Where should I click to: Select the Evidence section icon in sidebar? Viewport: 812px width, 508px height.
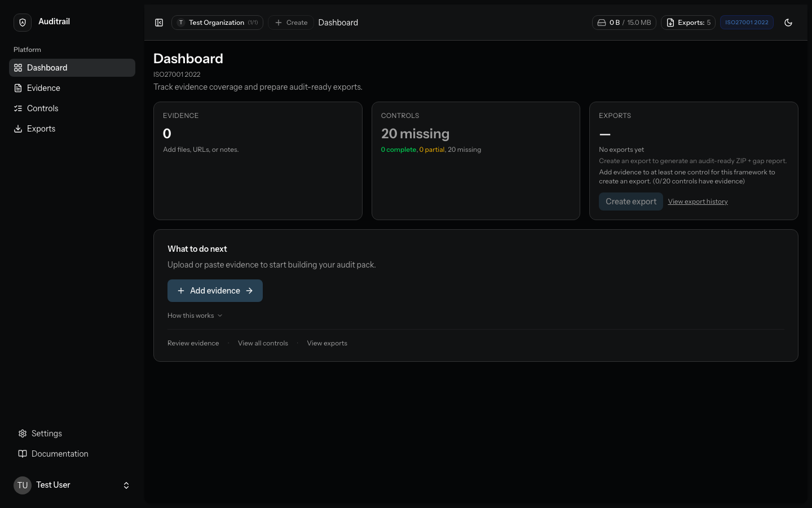[x=18, y=87]
